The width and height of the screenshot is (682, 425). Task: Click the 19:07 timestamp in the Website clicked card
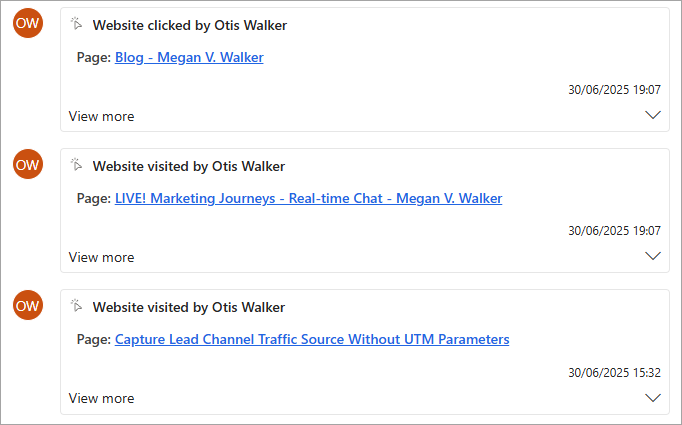coord(614,90)
